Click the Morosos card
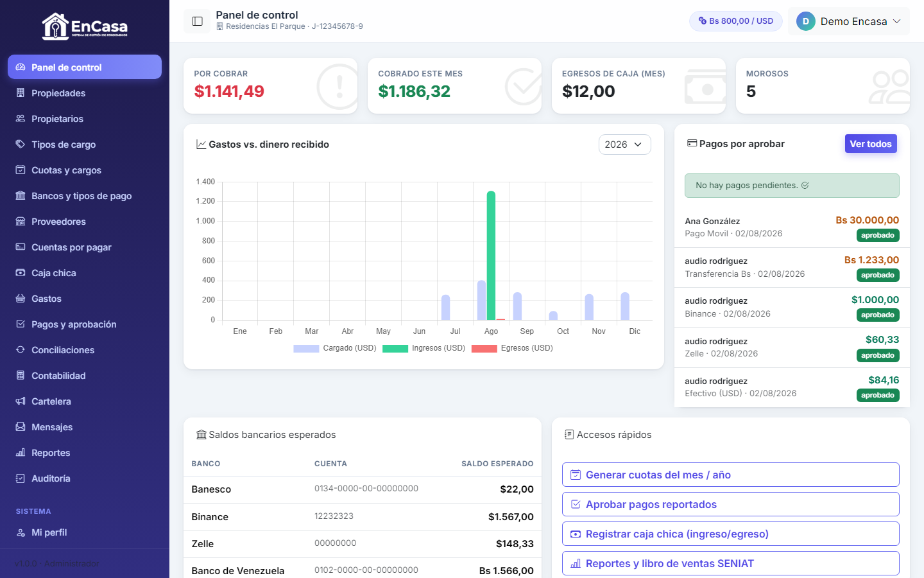Image resolution: width=924 pixels, height=578 pixels. coord(823,85)
